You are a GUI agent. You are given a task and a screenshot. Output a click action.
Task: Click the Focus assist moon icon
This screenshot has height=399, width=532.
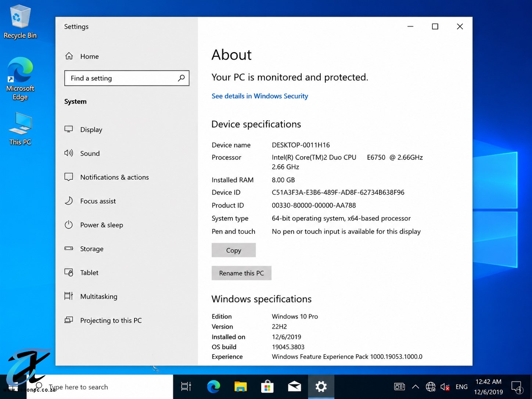tap(69, 201)
